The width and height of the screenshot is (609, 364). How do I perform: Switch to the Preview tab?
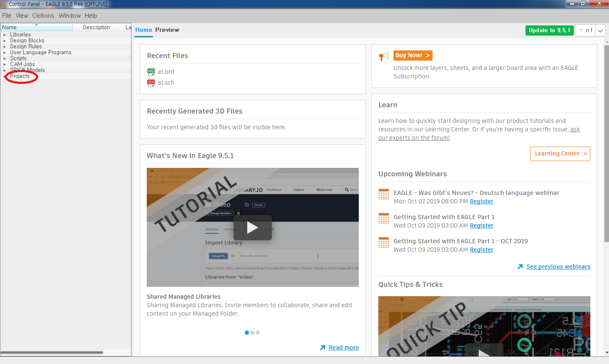[x=167, y=30]
